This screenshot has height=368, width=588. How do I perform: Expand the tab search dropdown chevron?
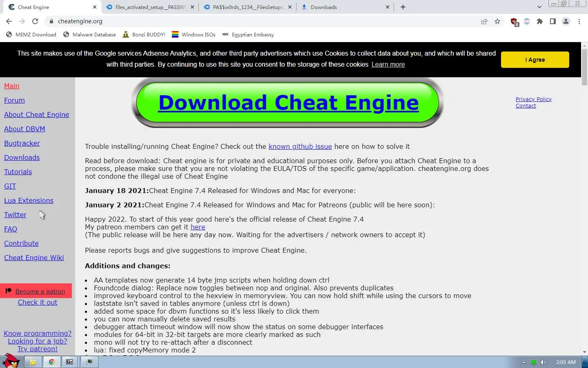[x=539, y=7]
